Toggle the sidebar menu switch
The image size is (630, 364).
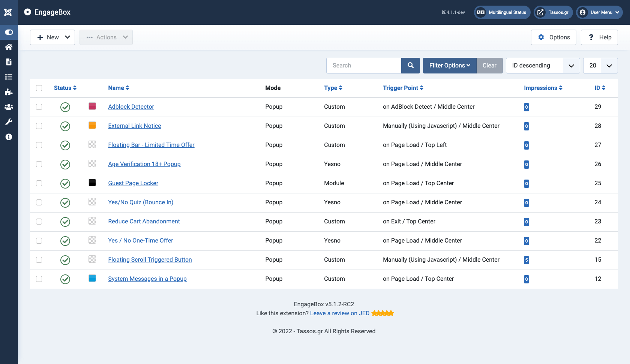[x=9, y=32]
